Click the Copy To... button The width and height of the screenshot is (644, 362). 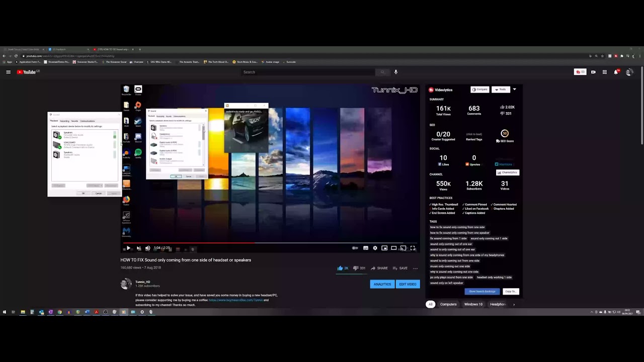tap(511, 292)
